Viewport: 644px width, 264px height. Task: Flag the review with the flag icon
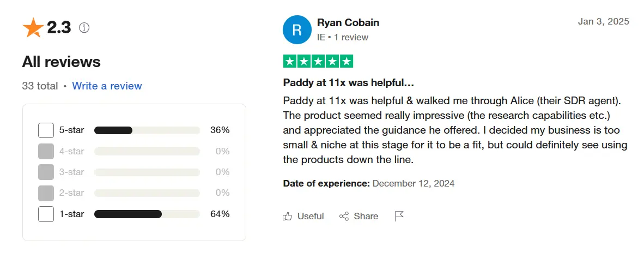(x=399, y=217)
